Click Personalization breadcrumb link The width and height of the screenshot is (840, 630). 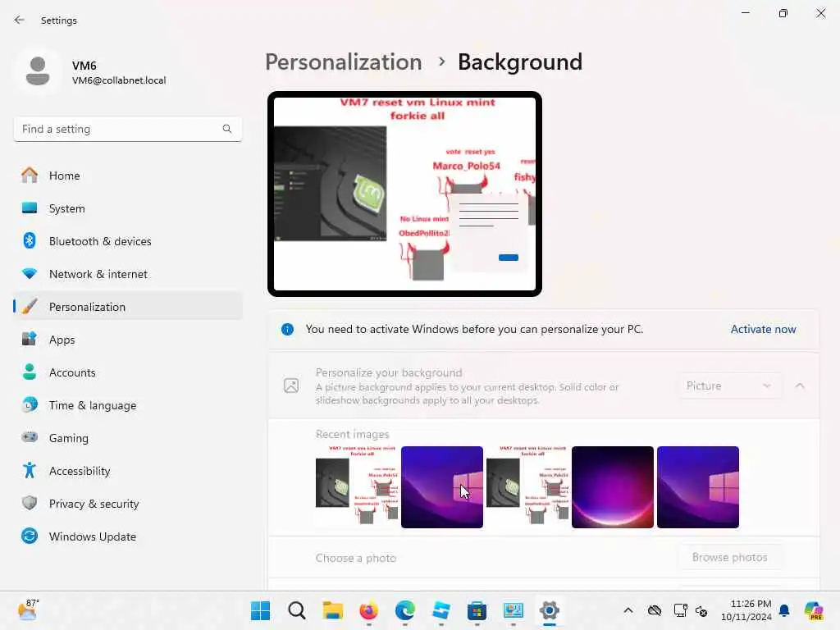tap(344, 62)
